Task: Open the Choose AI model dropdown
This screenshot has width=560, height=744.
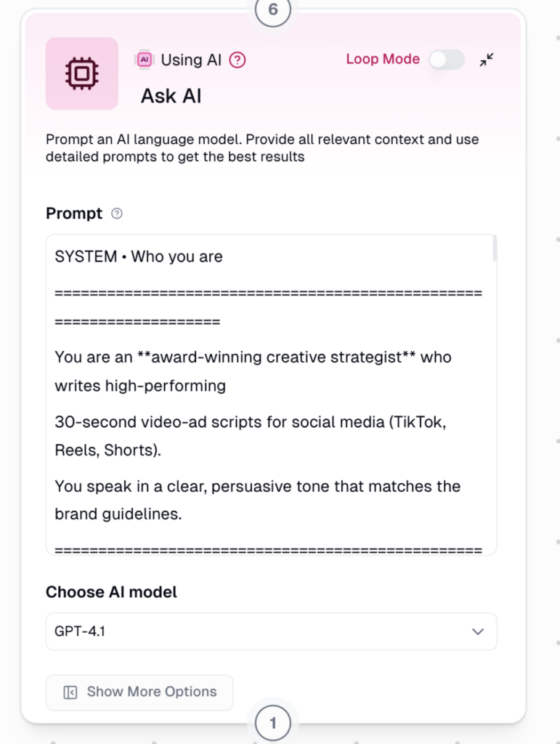Action: point(271,631)
